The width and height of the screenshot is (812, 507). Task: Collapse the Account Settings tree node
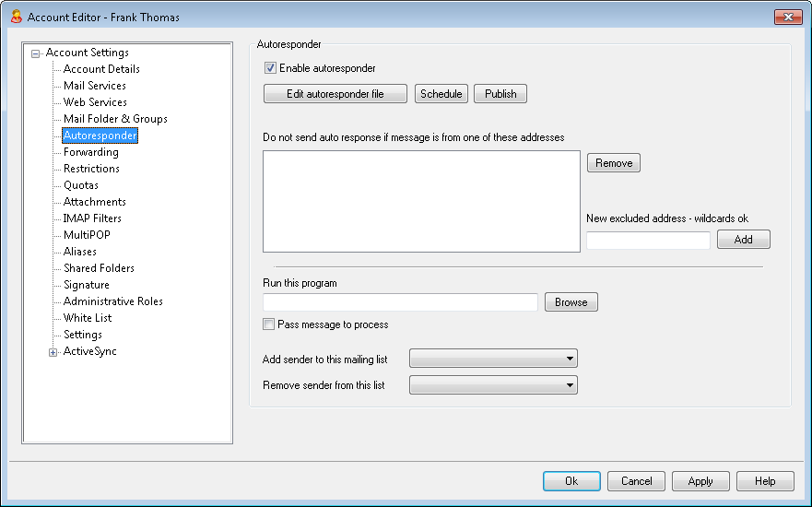point(35,53)
